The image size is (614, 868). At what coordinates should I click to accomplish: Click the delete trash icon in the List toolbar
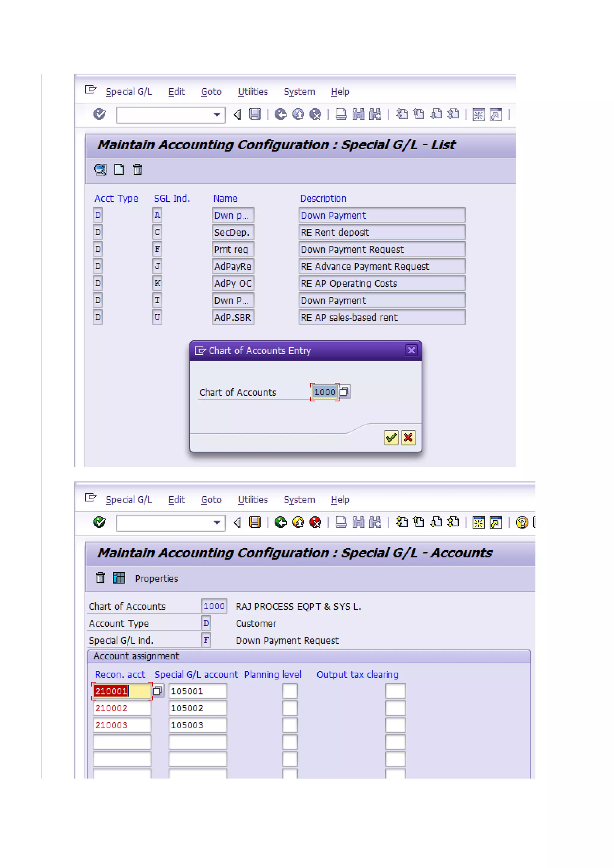coord(137,169)
